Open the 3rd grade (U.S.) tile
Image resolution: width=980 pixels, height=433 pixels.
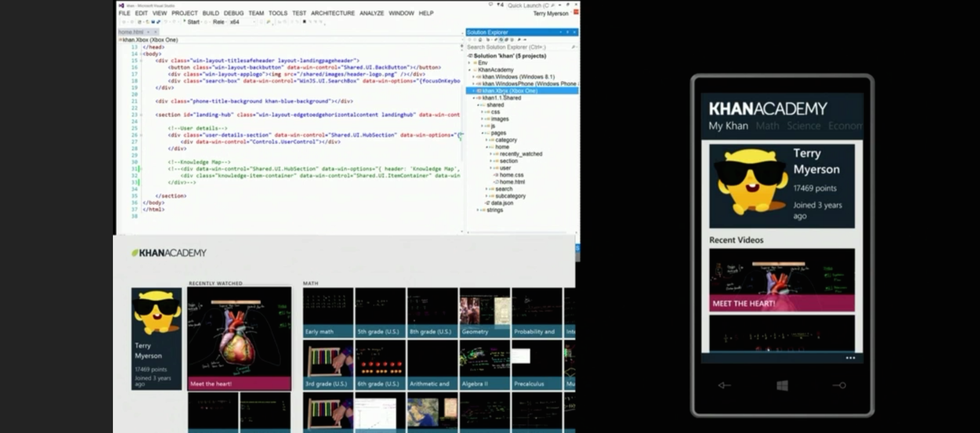coord(328,364)
